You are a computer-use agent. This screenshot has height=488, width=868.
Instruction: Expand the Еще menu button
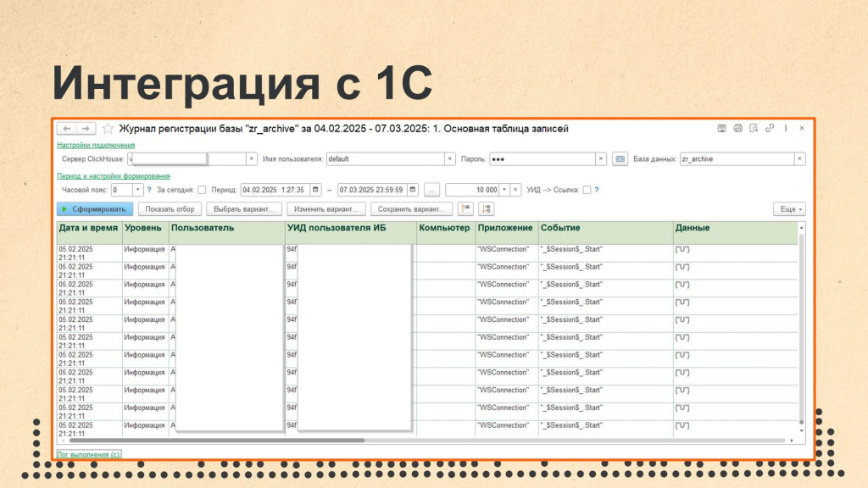[789, 209]
